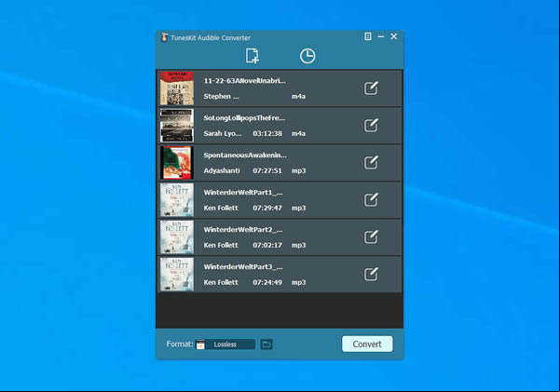
Task: Edit tags for WinterderWeltPart3 audiobook
Action: click(371, 274)
